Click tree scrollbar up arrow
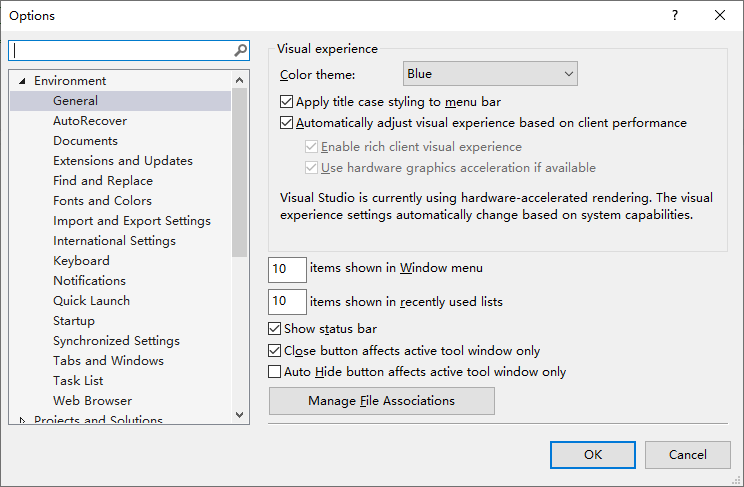Viewport: 744px width, 487px height. pyautogui.click(x=240, y=80)
